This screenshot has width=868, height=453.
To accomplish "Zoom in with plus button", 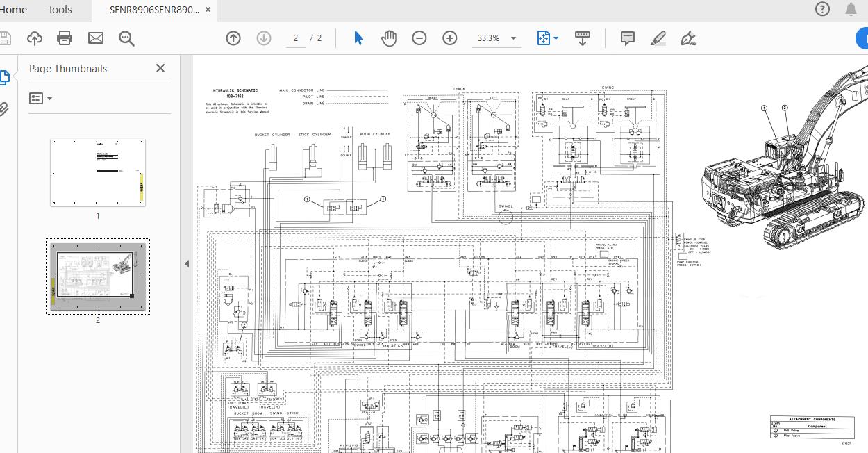I will tap(450, 38).
